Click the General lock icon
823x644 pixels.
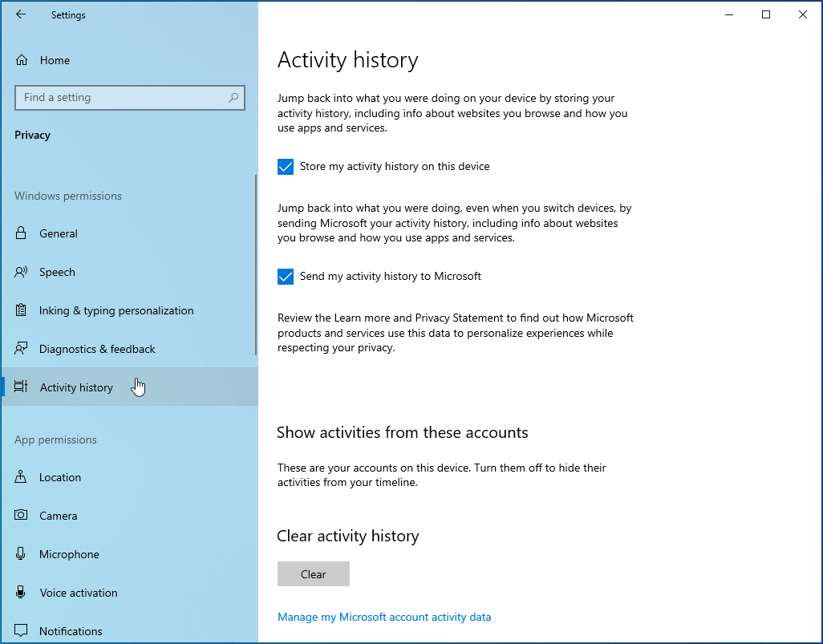coord(22,233)
